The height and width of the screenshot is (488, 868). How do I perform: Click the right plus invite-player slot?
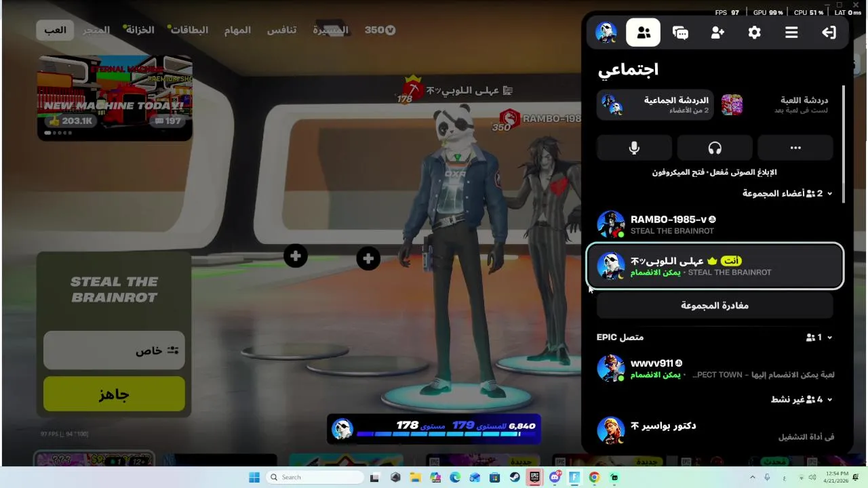pyautogui.click(x=368, y=258)
